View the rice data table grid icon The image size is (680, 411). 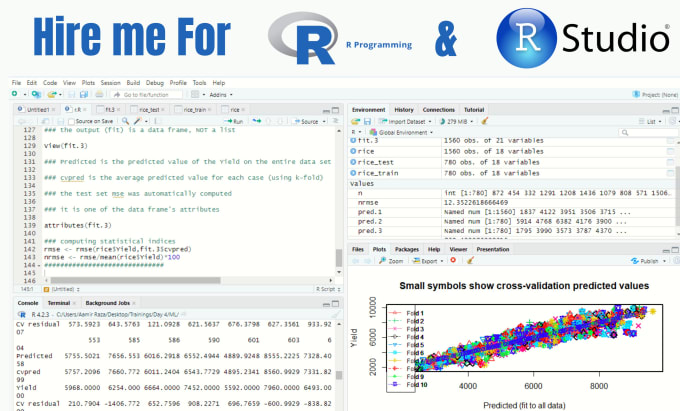point(670,151)
